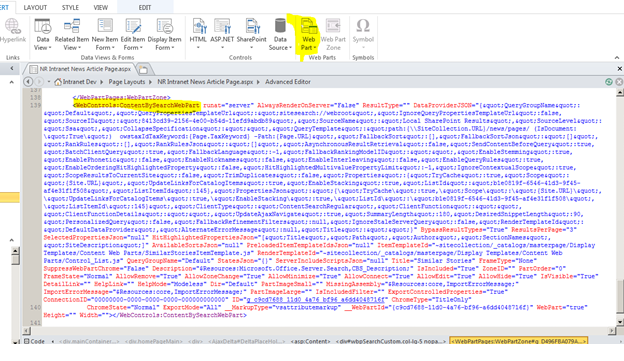Switch to the EDIT ribbon tab
Screen dimensions: 624x361
(144, 8)
